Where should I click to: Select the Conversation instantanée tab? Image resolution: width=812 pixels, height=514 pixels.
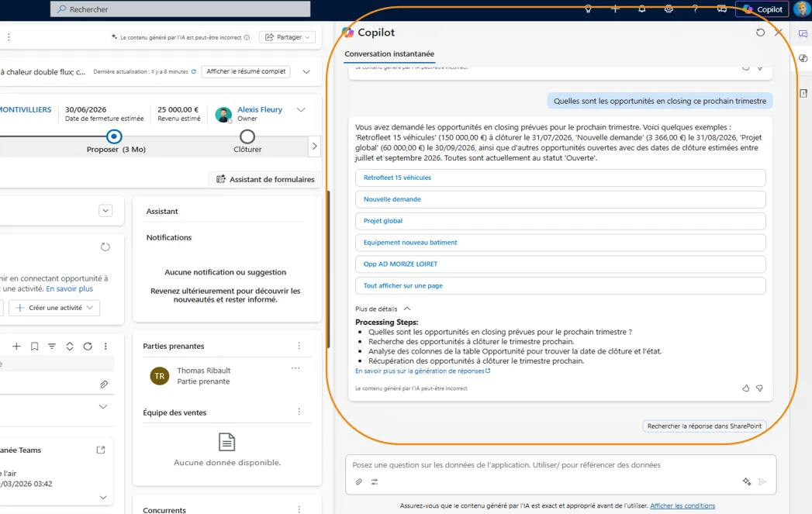point(389,53)
